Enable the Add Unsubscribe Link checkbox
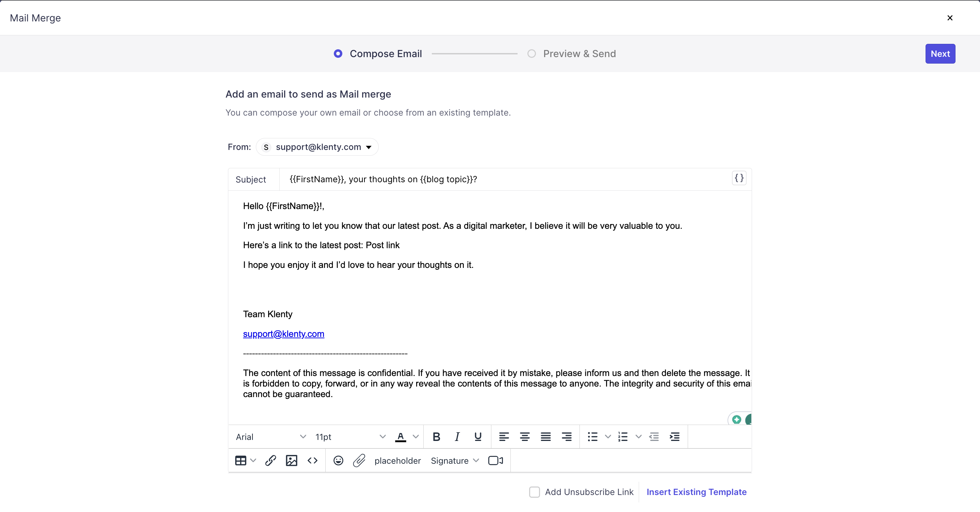This screenshot has height=512, width=980. point(534,492)
